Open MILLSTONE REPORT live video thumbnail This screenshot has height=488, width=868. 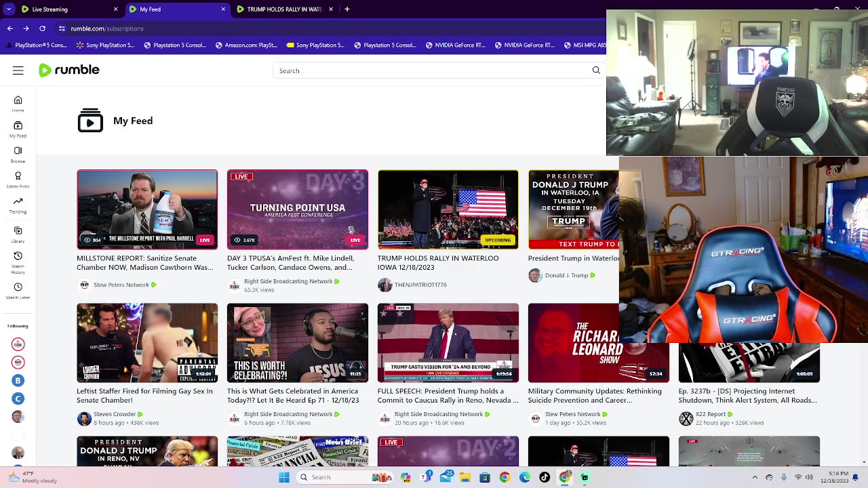click(x=147, y=209)
